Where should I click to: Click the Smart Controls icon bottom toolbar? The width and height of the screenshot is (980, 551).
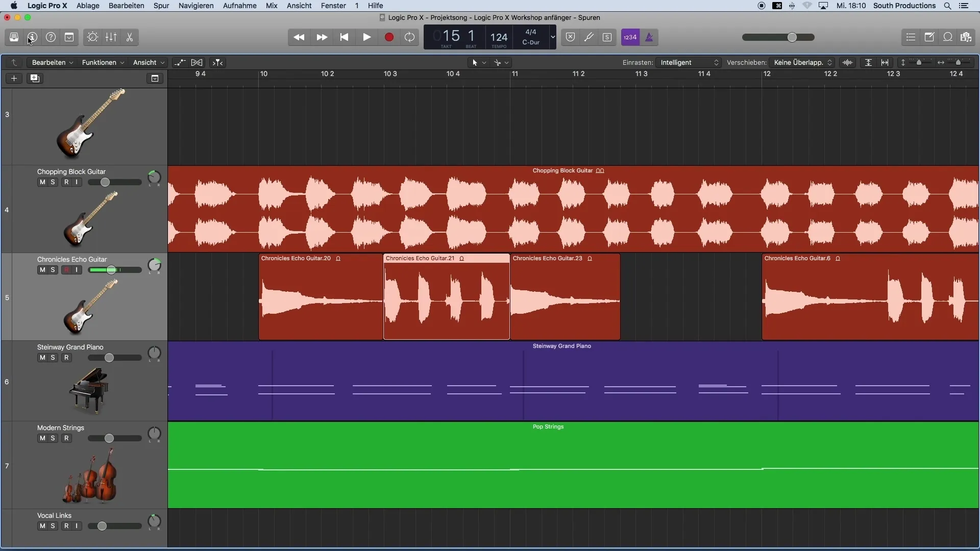click(x=92, y=37)
